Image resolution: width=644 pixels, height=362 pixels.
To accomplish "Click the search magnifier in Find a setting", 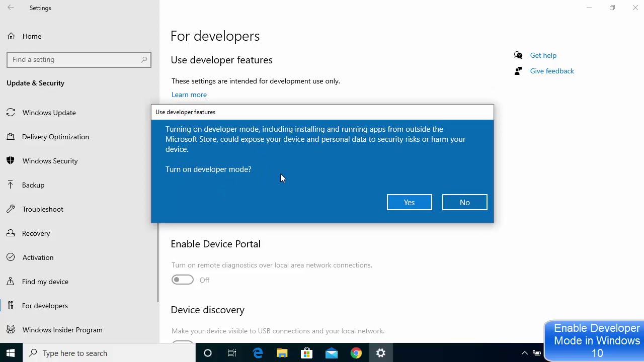I will point(144,59).
